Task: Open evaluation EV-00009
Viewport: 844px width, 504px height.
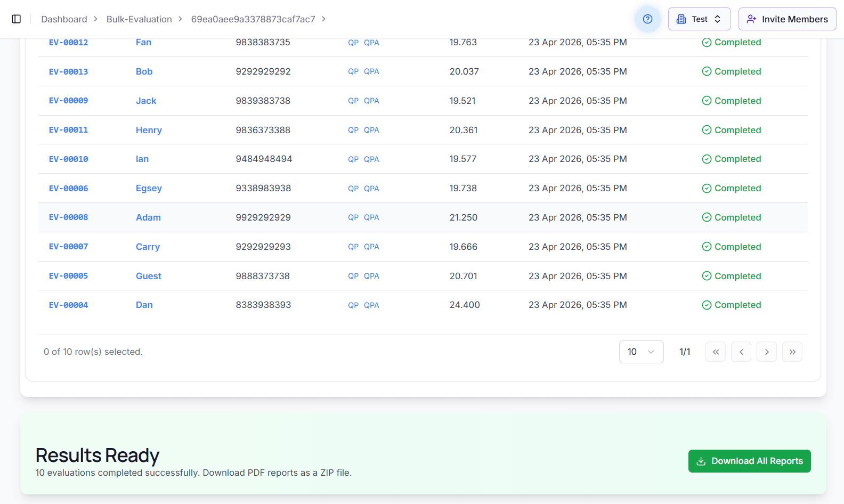Action: tap(68, 101)
